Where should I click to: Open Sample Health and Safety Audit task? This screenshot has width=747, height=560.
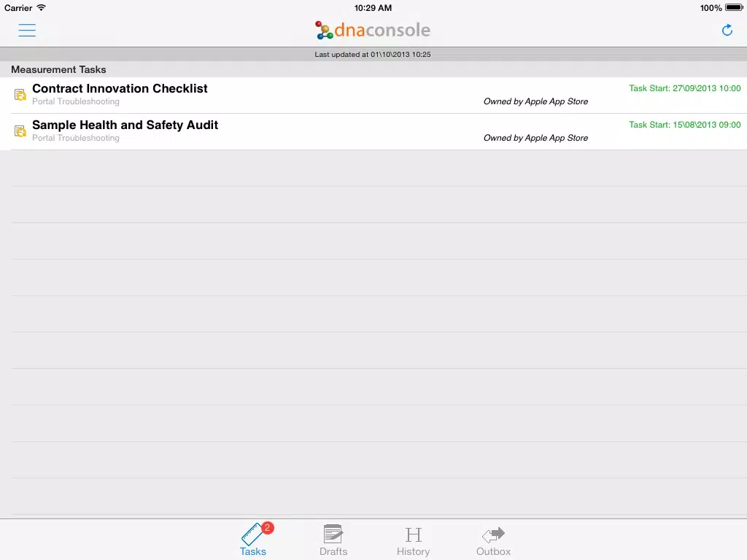point(373,131)
